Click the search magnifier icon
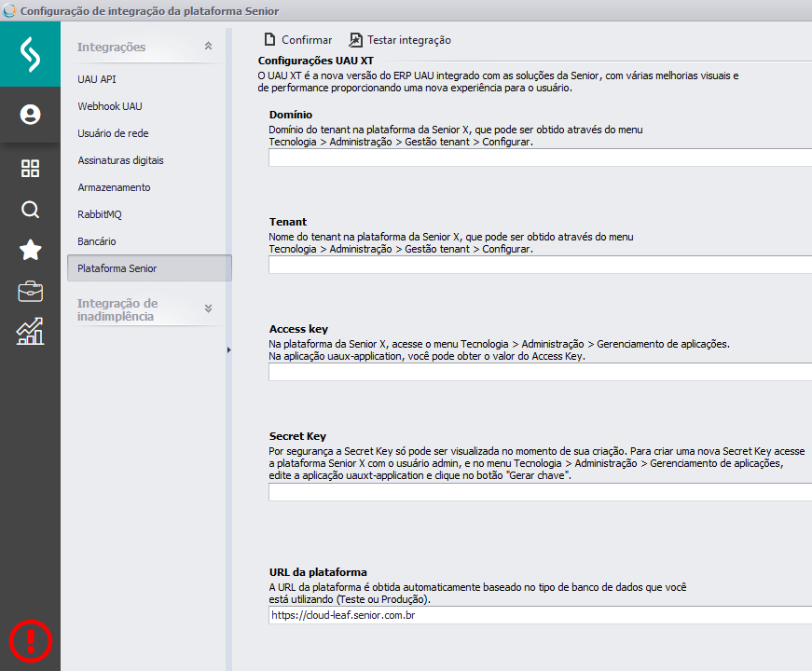The width and height of the screenshot is (812, 671). coord(30,210)
